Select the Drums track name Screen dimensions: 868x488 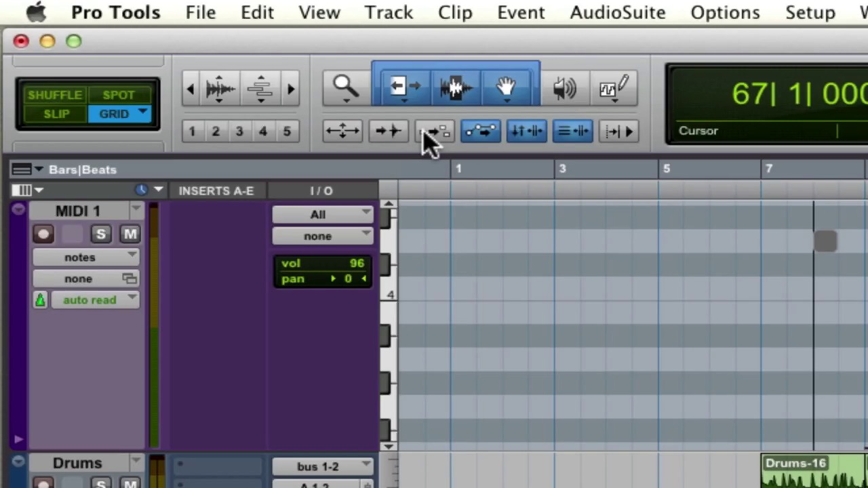pyautogui.click(x=77, y=463)
